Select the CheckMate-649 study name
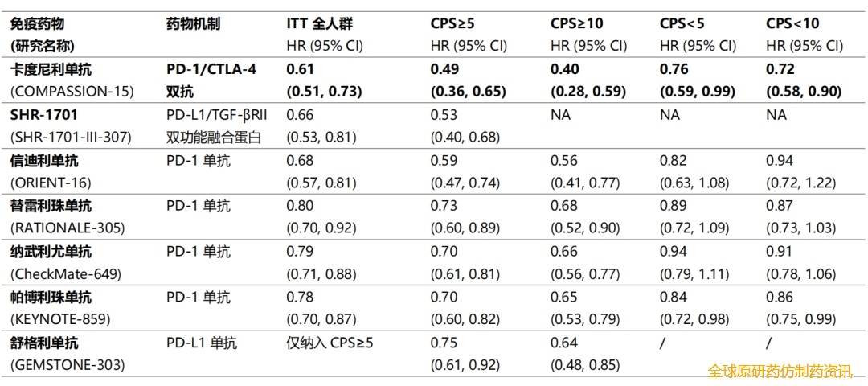 (x=66, y=273)
